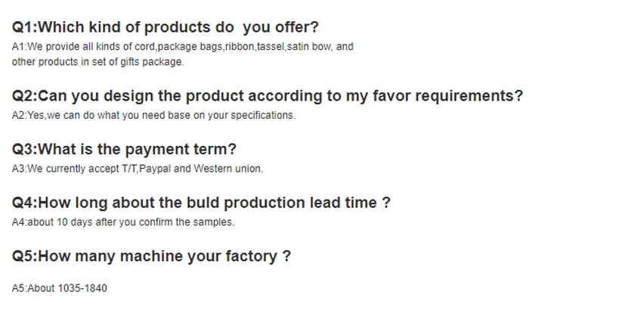Select the A4 answer about 10 days

click(123, 222)
